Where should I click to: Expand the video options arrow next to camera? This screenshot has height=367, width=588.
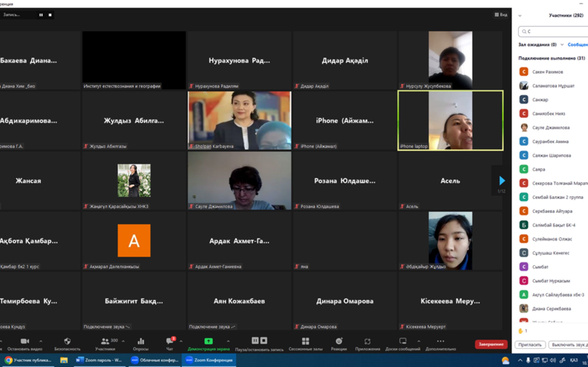tap(41, 341)
